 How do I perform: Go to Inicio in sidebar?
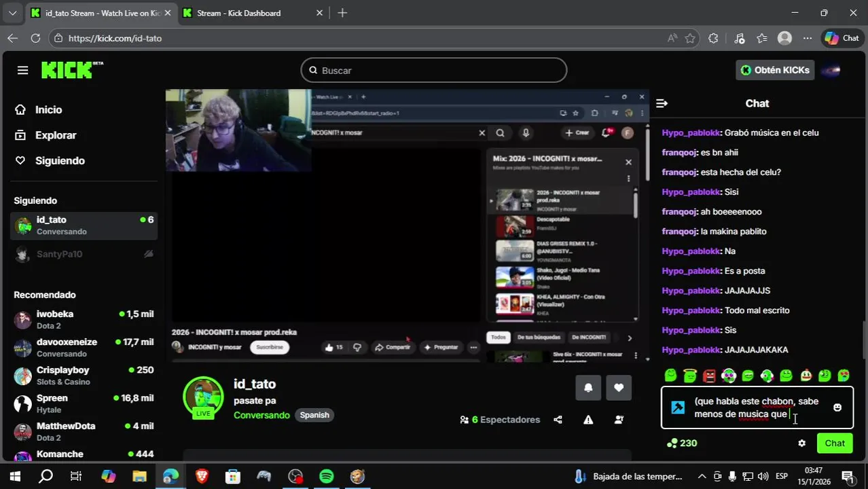[48, 109]
